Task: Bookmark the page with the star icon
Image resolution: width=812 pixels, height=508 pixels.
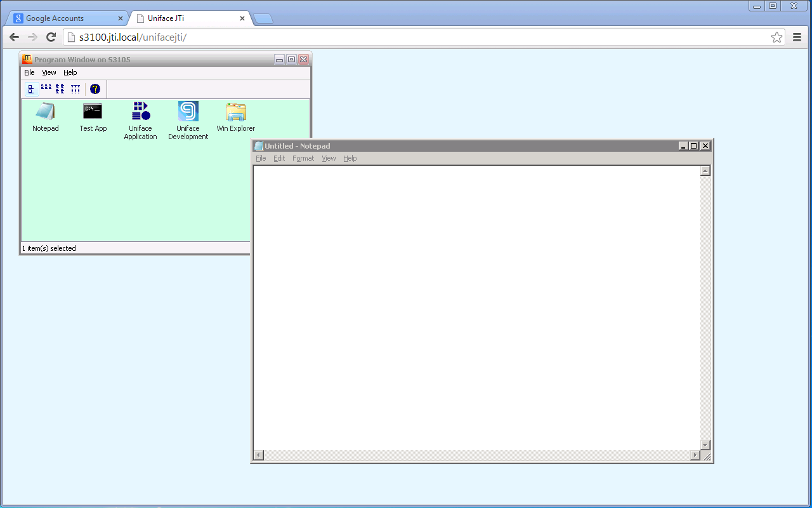Action: 776,37
